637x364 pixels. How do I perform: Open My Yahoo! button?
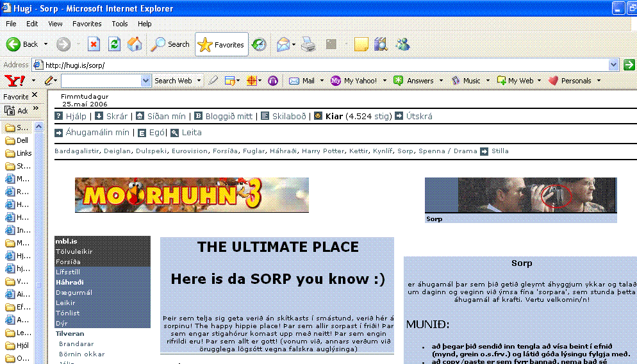tap(354, 81)
